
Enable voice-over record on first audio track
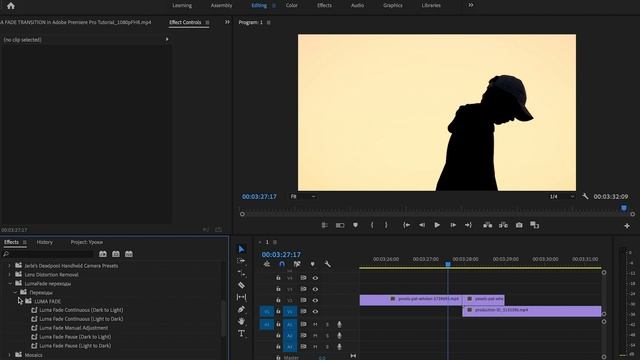point(339,324)
